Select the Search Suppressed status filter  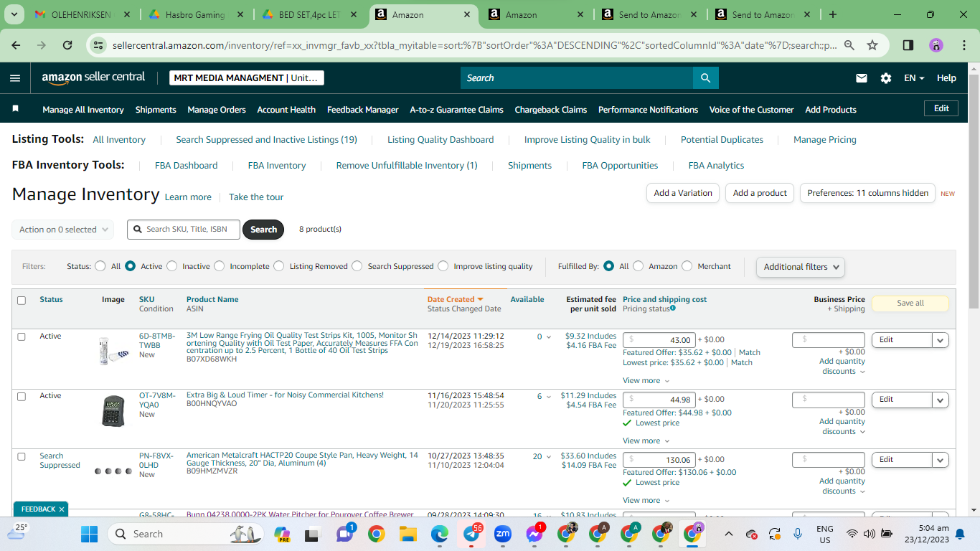click(x=357, y=266)
